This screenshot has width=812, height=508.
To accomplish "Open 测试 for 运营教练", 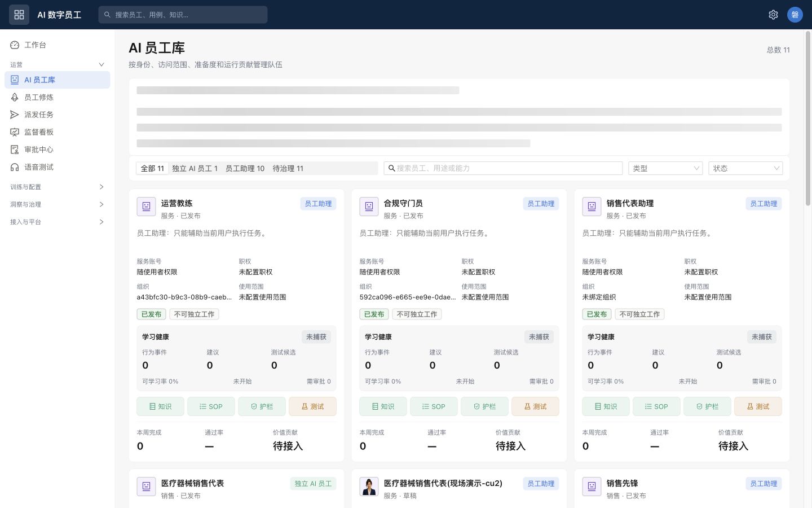I will tap(312, 406).
